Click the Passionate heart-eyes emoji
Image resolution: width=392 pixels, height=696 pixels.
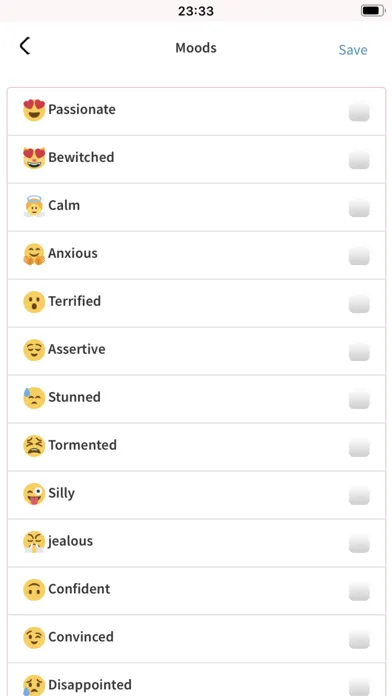point(34,110)
